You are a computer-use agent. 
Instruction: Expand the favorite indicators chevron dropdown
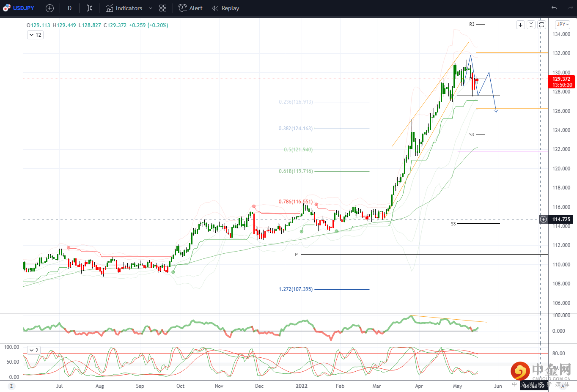150,8
